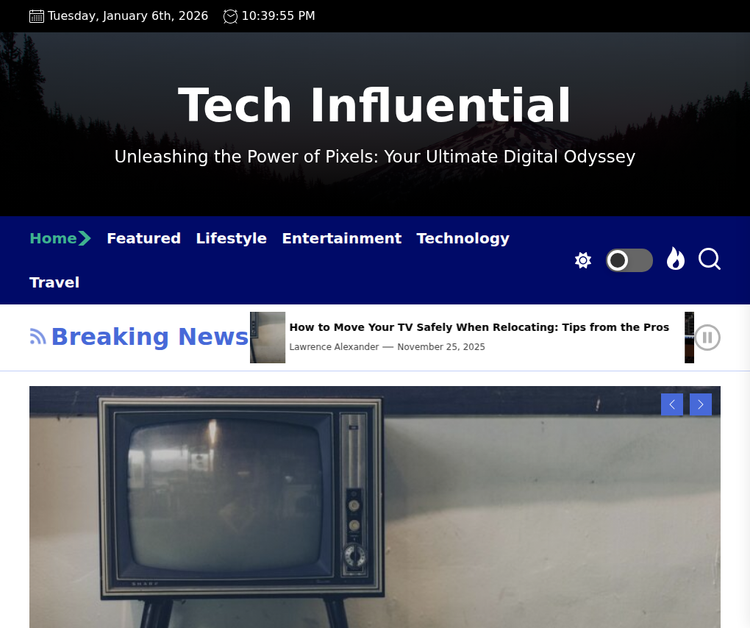Go to the Technology category

pyautogui.click(x=463, y=238)
